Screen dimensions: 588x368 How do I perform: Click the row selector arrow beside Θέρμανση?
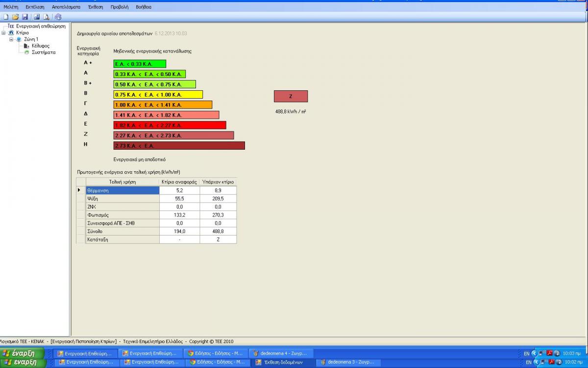coord(81,190)
